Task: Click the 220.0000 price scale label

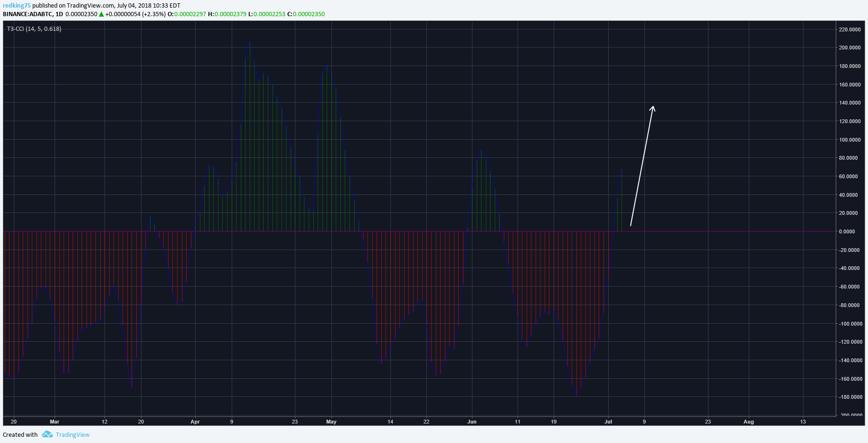Action: pyautogui.click(x=849, y=29)
